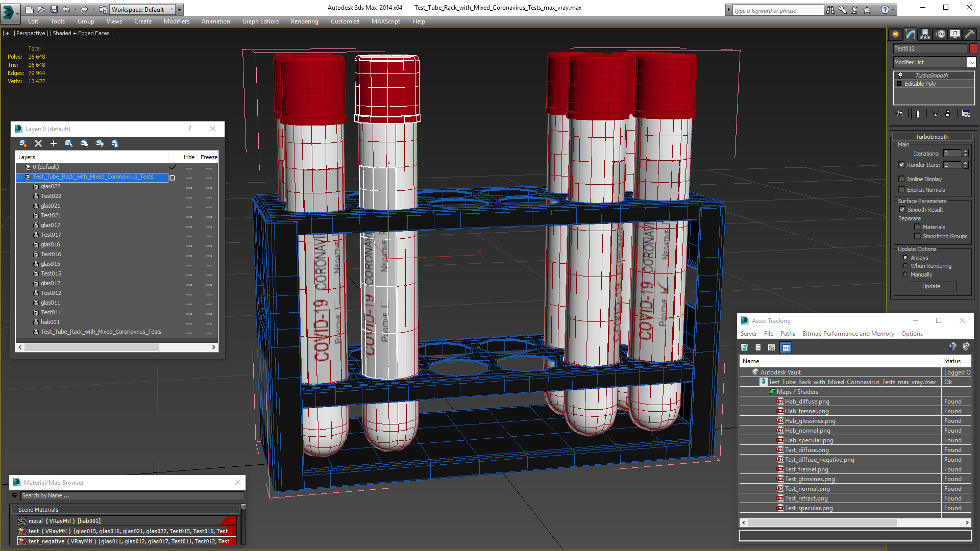Viewport: 980px width, 551px height.
Task: Remove modifier from stack trash icon
Action: [948, 114]
